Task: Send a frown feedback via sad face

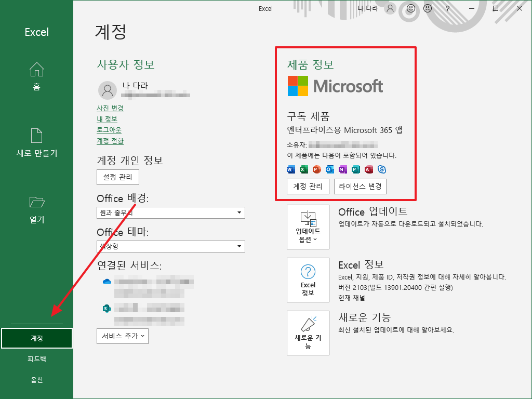Action: [428, 8]
